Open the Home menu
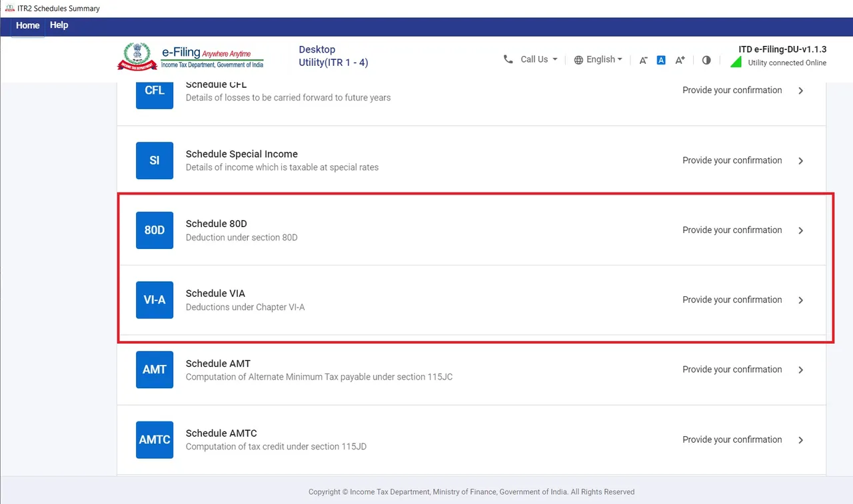This screenshot has height=504, width=853. pos(28,25)
